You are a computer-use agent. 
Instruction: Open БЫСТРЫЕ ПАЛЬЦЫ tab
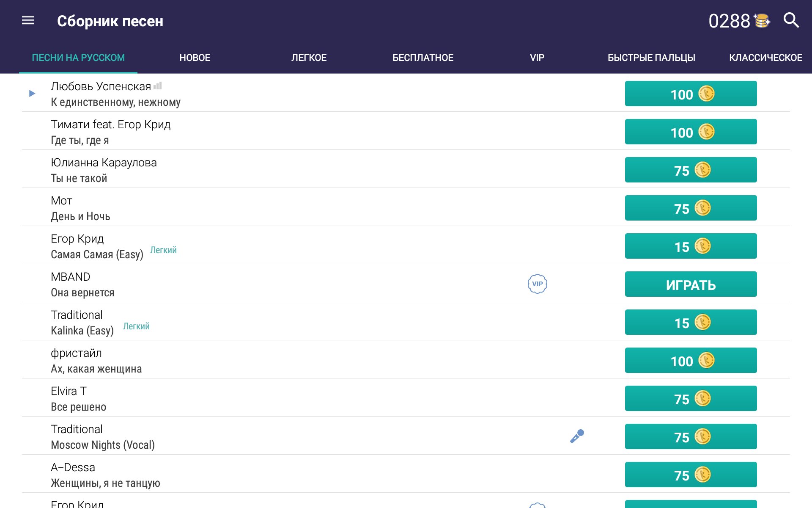point(651,58)
